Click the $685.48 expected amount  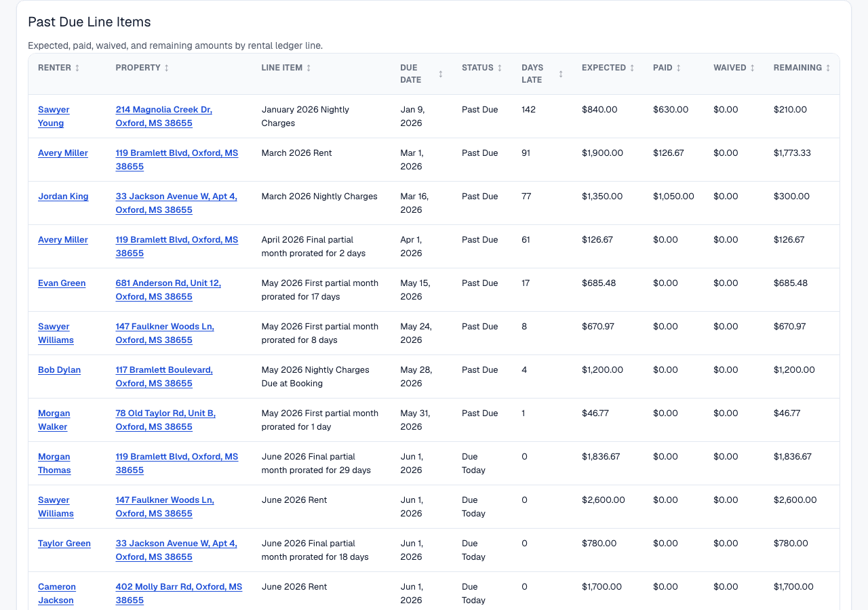pyautogui.click(x=599, y=283)
